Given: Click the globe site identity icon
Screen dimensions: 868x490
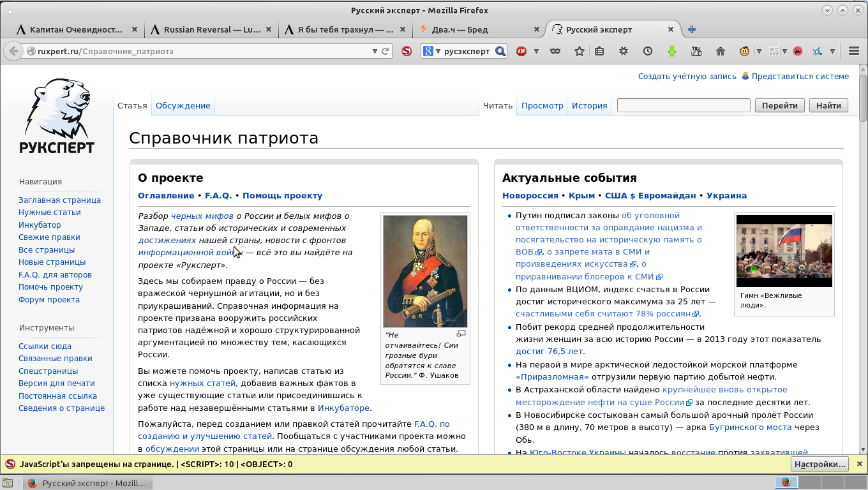Looking at the screenshot, I should pos(31,51).
